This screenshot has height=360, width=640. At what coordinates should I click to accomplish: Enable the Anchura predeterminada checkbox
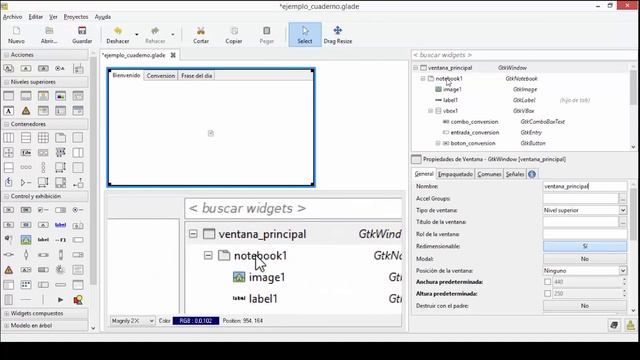[x=547, y=282]
